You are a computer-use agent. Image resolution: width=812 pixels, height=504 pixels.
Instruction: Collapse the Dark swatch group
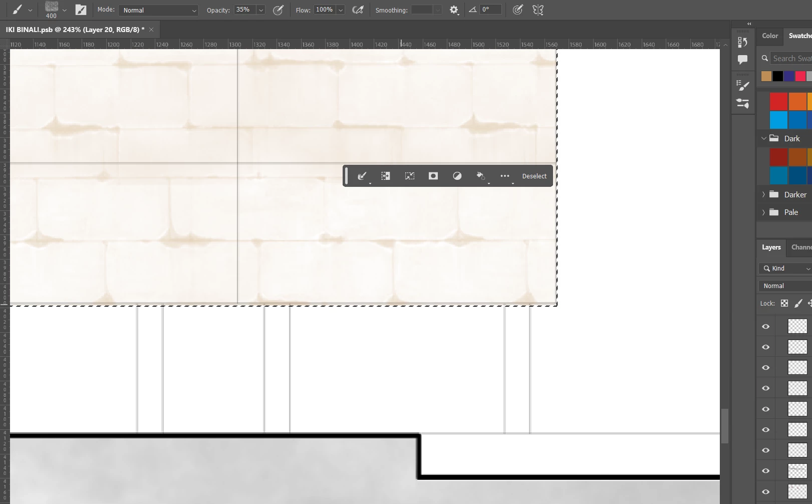pos(764,138)
